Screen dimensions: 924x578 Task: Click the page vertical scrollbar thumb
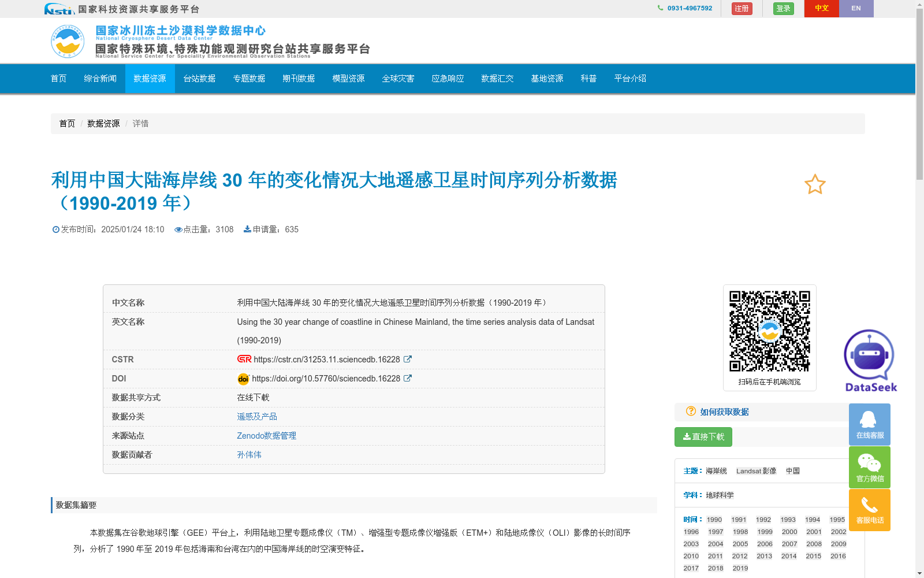pyautogui.click(x=919, y=94)
